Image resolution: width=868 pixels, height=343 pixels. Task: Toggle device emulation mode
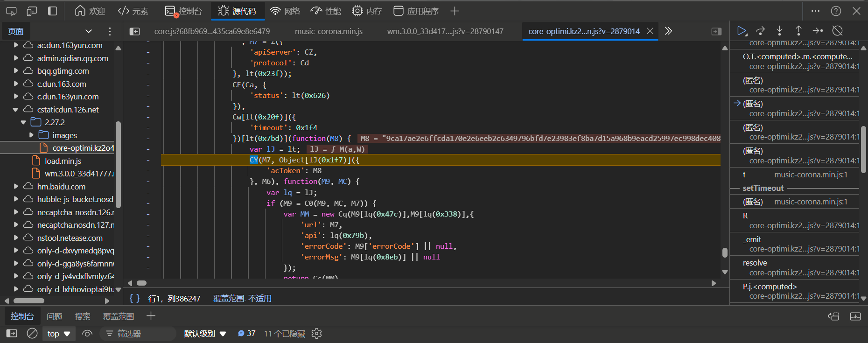32,11
